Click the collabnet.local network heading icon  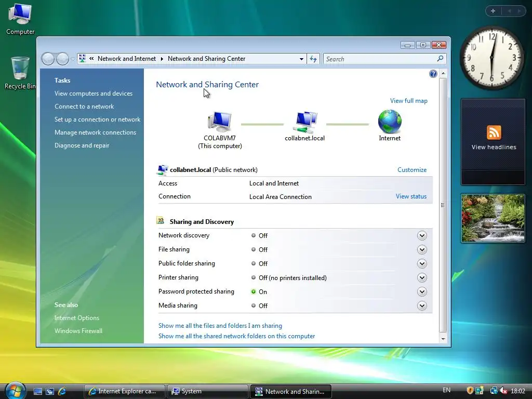click(x=163, y=170)
